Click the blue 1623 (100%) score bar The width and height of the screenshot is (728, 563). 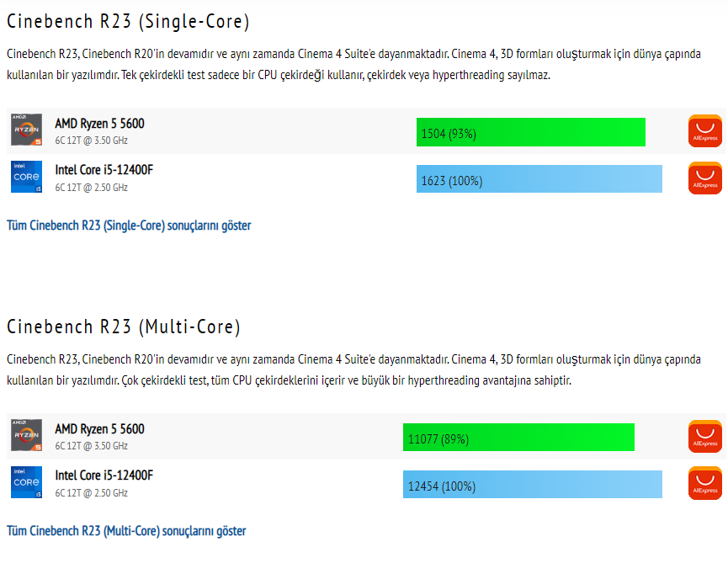pos(539,180)
